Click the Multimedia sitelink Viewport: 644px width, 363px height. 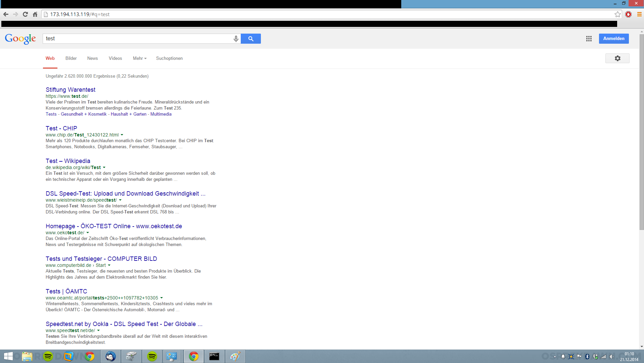click(161, 114)
